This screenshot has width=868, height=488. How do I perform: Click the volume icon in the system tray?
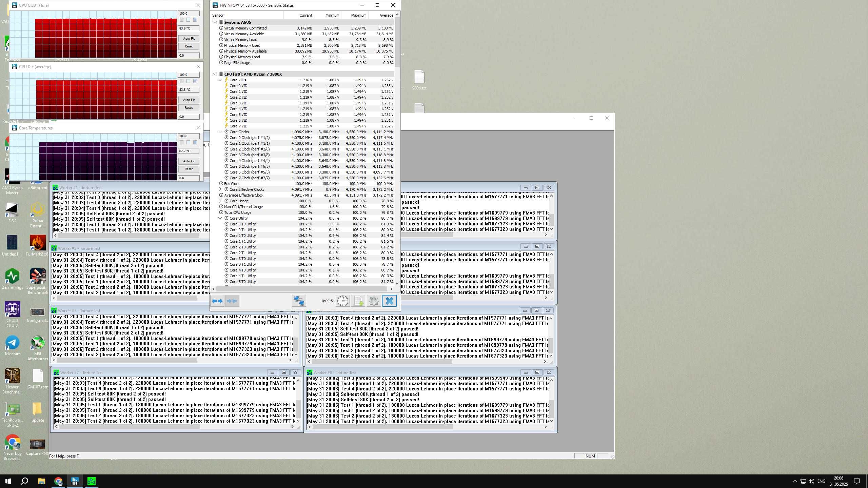point(811,481)
